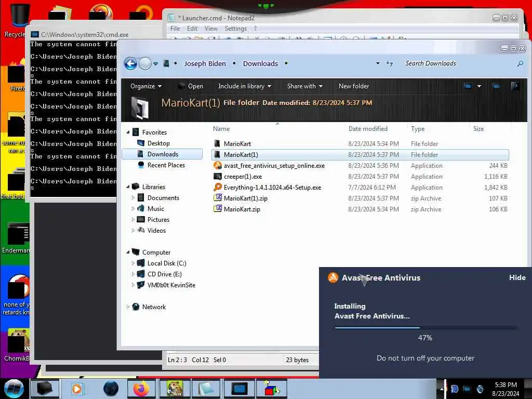This screenshot has width=532, height=399.
Task: Select Everything-1.4.1.1024.x64-Setup.exe icon
Action: [217, 187]
